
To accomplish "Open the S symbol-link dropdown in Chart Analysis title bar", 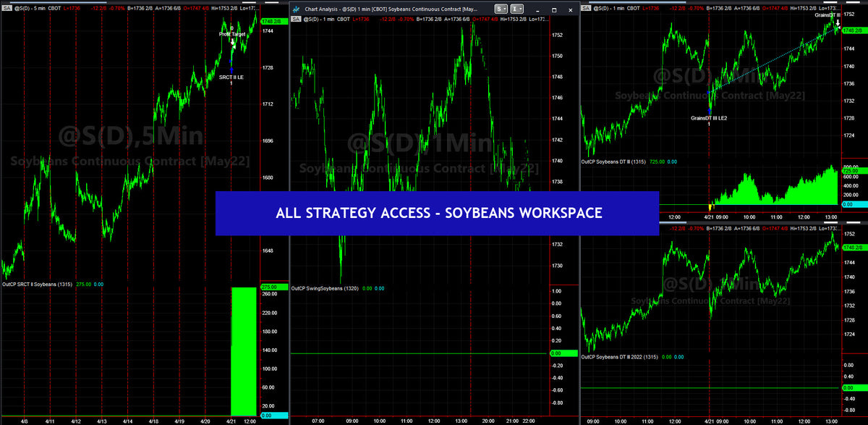I will [501, 9].
